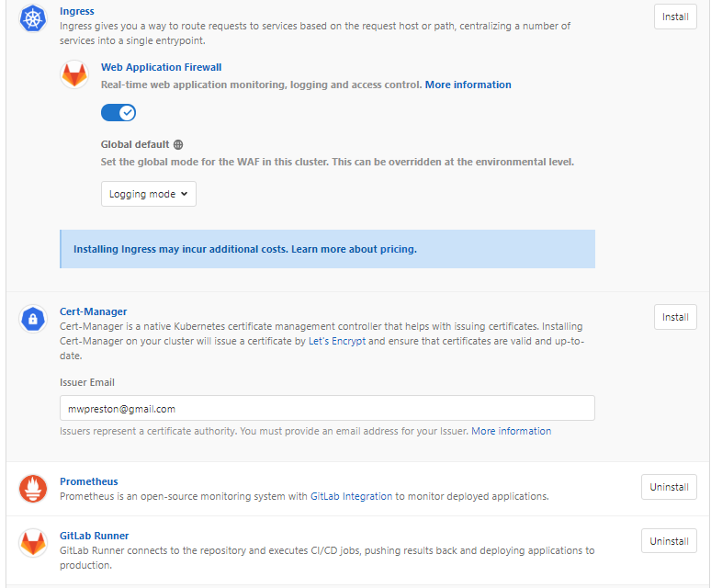This screenshot has height=588, width=711.
Task: Click the Set the global mode description
Action: [x=337, y=163]
